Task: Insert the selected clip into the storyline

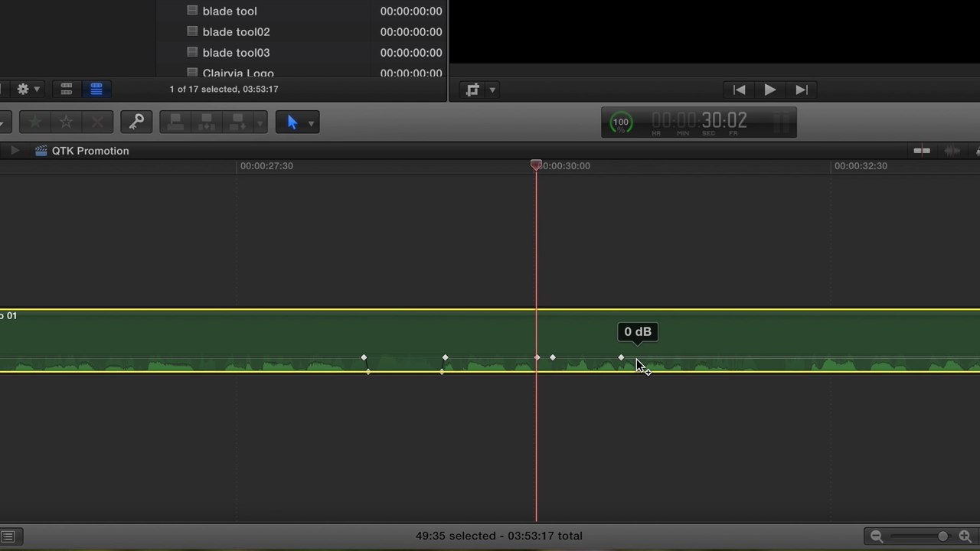Action: (x=207, y=122)
